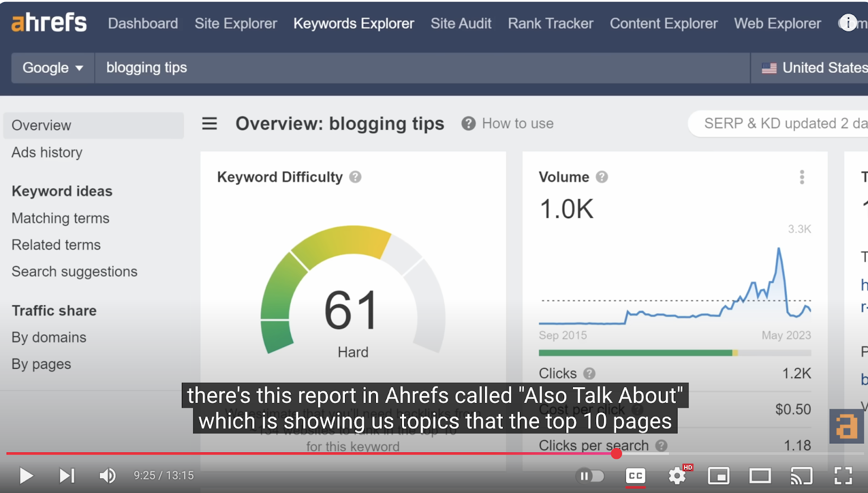The image size is (868, 493).
Task: Enter fullscreen mode
Action: coord(843,476)
